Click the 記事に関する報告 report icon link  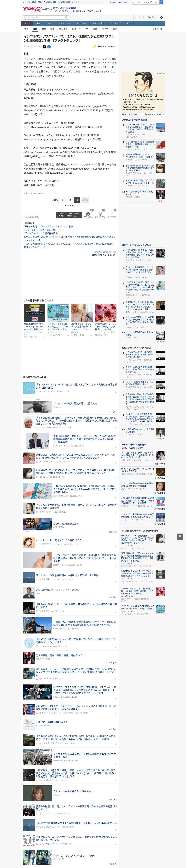tap(31, 217)
